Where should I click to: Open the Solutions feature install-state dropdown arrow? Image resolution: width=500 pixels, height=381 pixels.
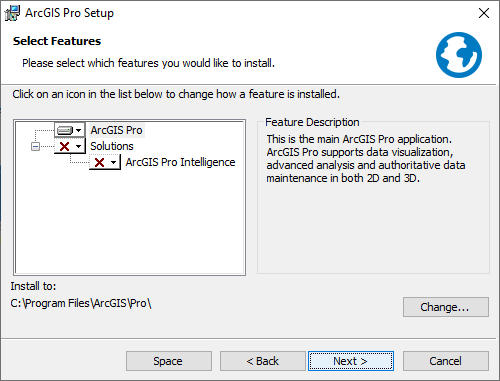click(79, 146)
